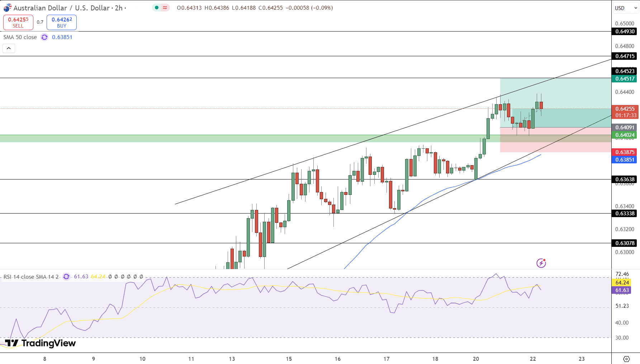Viewport: 640px width, 364px height.
Task: Click the 0.64930 horizontal line price label
Action: coord(625,32)
